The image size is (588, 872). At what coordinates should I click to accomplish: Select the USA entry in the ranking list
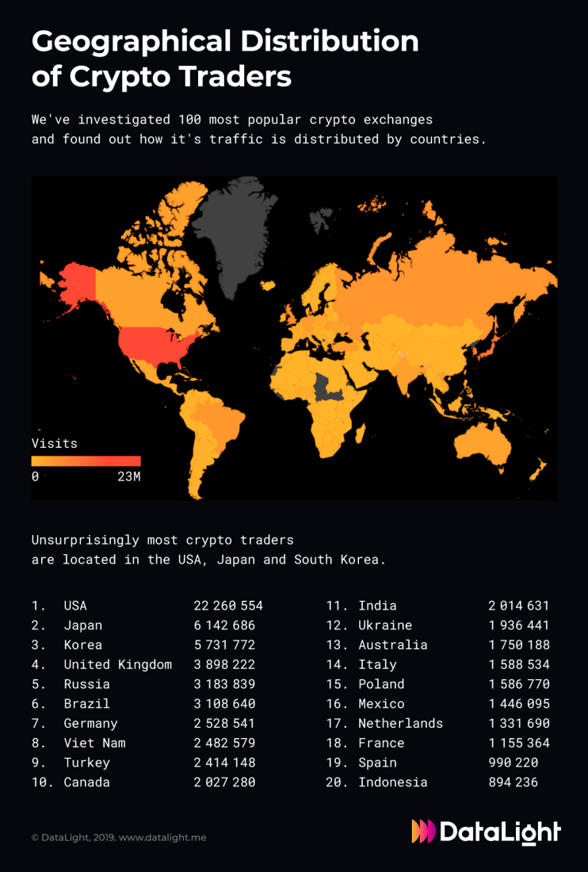(x=75, y=606)
